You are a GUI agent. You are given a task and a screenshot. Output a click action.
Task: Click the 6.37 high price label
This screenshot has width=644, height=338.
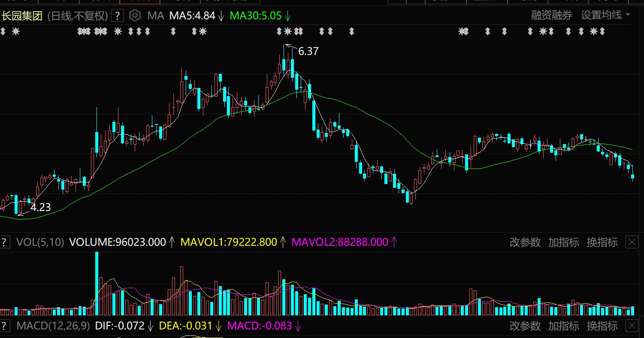click(308, 51)
